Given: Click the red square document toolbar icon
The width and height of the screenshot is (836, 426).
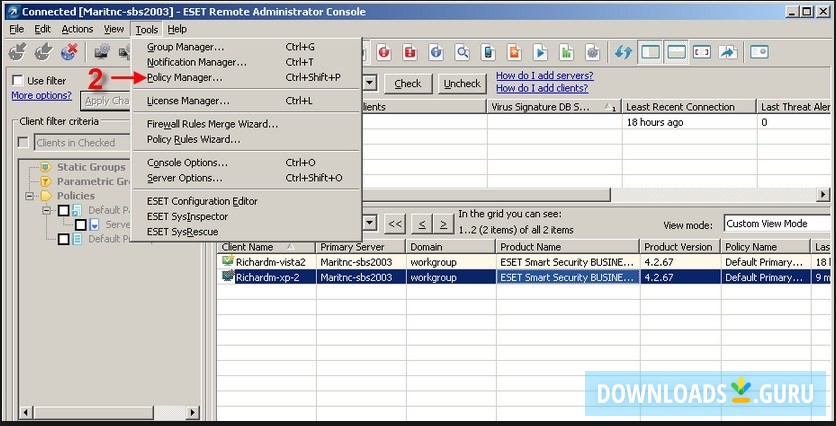Looking at the screenshot, I should [x=410, y=52].
